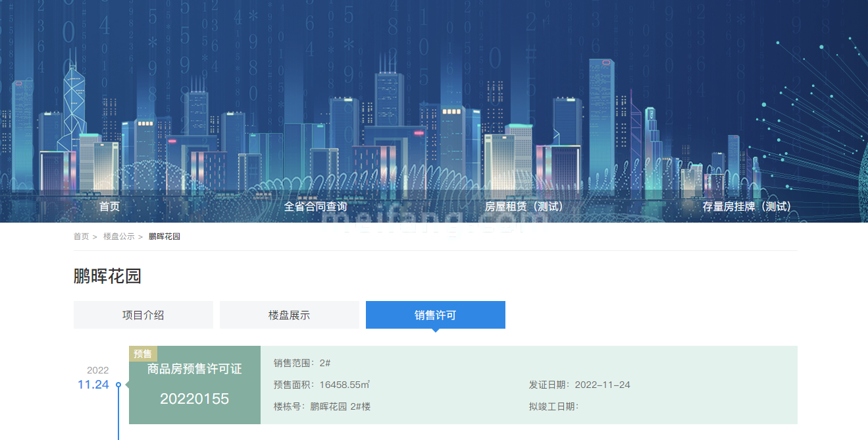This screenshot has height=440, width=868.
Task: Click 首页 breadcrumb link
Action: tap(81, 236)
